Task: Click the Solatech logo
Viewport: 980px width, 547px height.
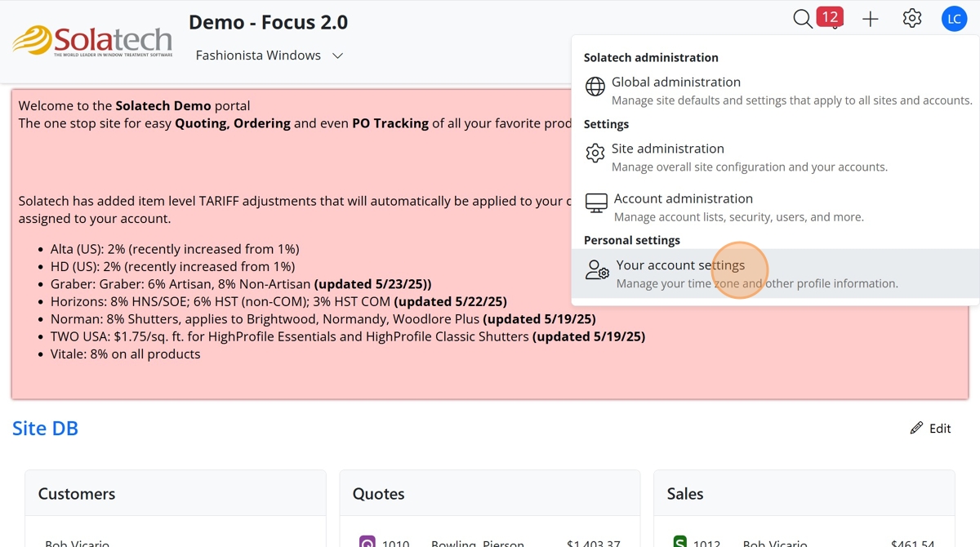Action: (92, 41)
